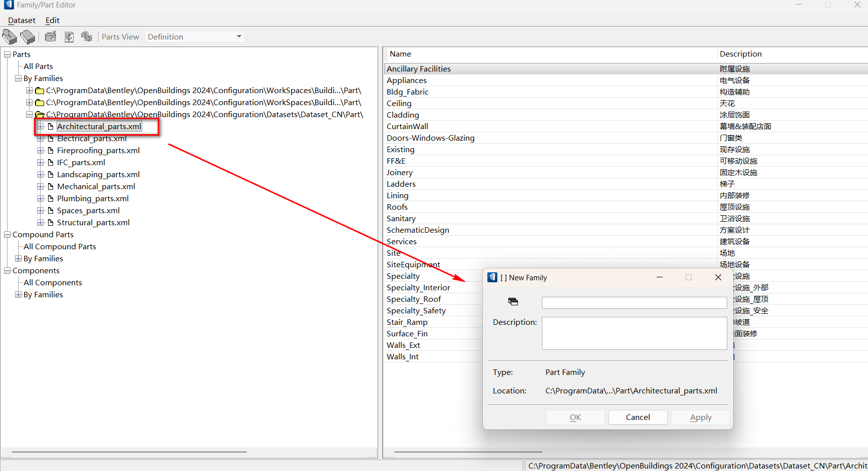
Task: Click the file icon beside Landscaping_parts.xml
Action: [51, 175]
